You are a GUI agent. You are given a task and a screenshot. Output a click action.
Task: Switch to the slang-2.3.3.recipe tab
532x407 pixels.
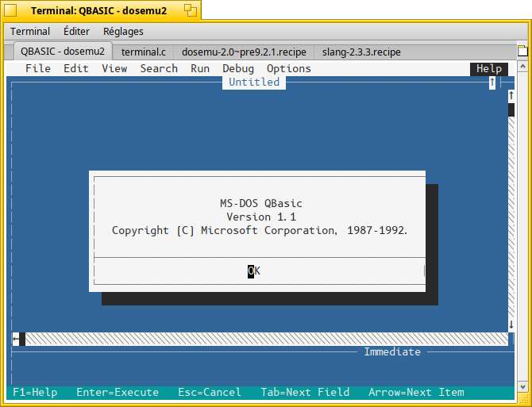[x=361, y=52]
